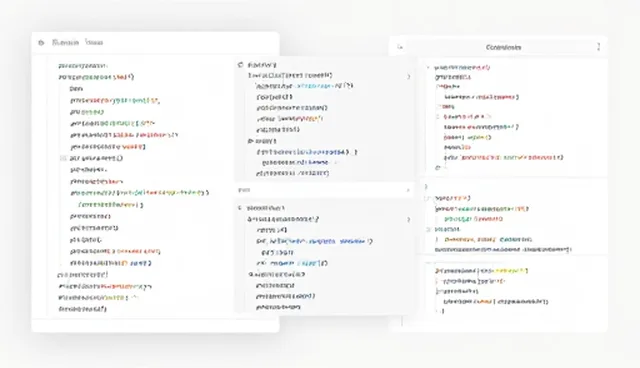Click the icon beside the middle panel's top heading
The width and height of the screenshot is (640, 368).
click(x=240, y=65)
